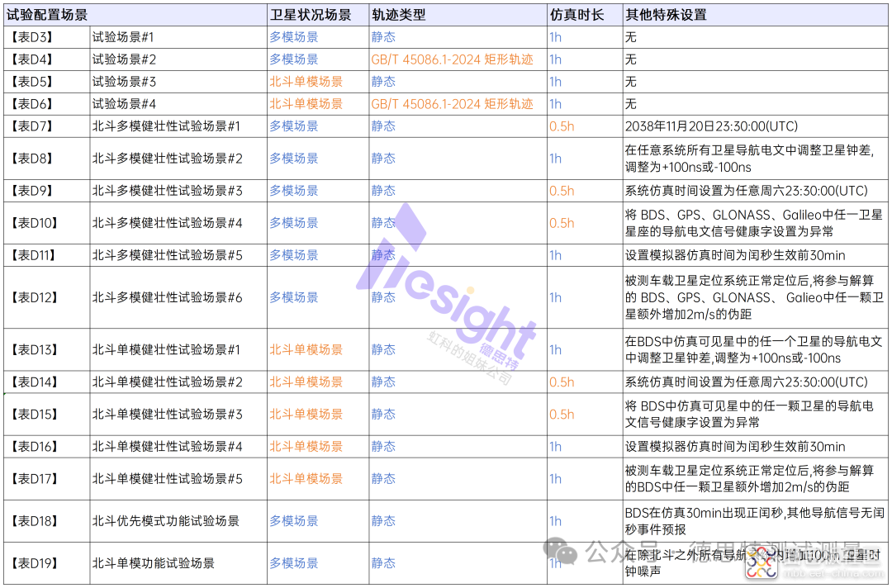This screenshot has width=892, height=588.
Task: Select the 【表D16】 cell
Action: pos(46,447)
